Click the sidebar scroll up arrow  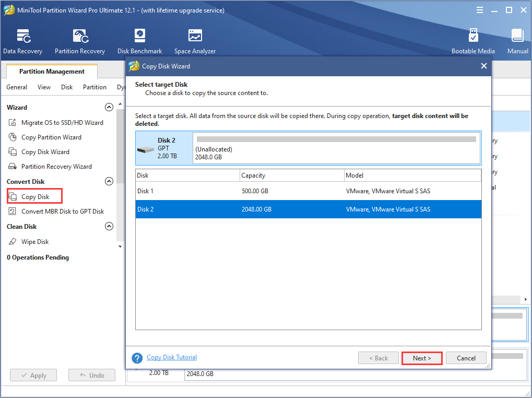click(x=120, y=104)
